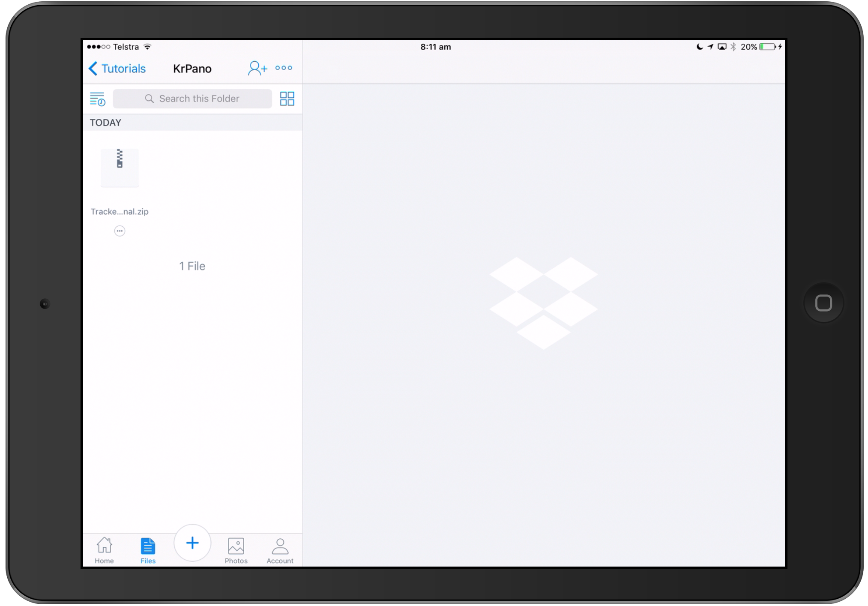Tap the iPad home button
Image resolution: width=868 pixels, height=606 pixels.
pyautogui.click(x=823, y=303)
